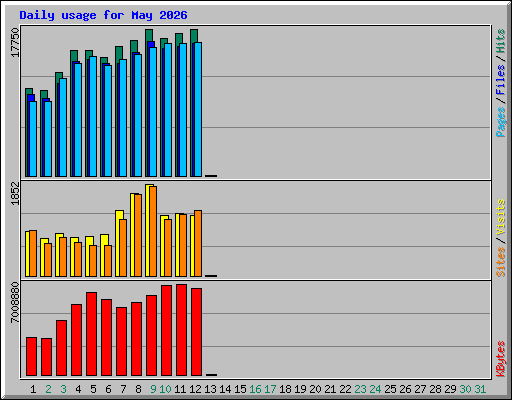
Task: Click the red KBytes bar for day 10
Action: (x=166, y=331)
